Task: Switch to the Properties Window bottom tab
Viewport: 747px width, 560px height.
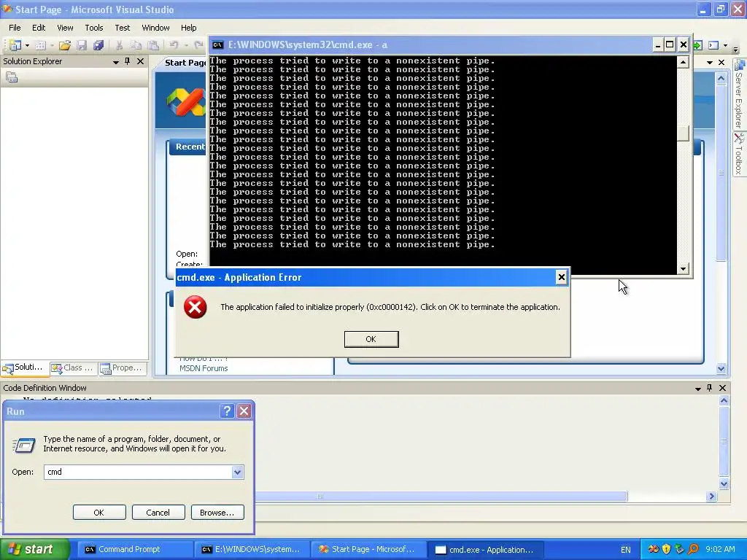Action: pos(123,367)
